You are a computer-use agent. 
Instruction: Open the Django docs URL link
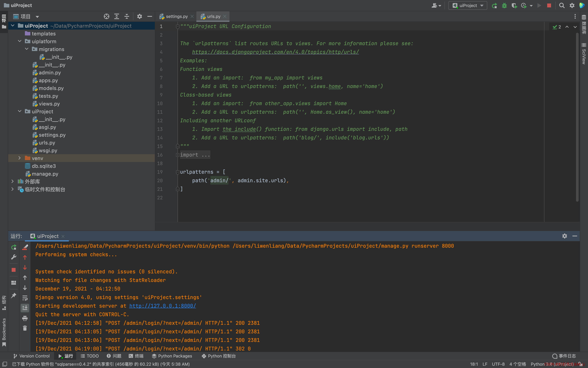(x=275, y=52)
